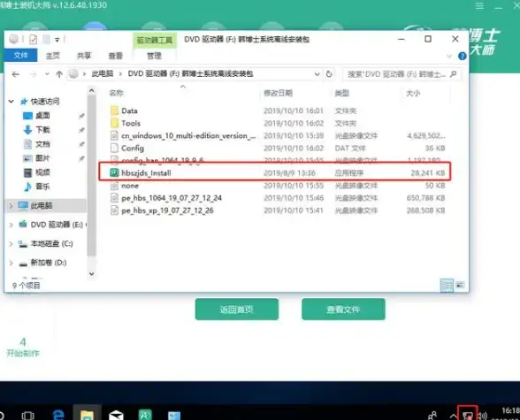The height and width of the screenshot is (420, 520).
Task: Click the 查看文件 button
Action: coord(343,309)
